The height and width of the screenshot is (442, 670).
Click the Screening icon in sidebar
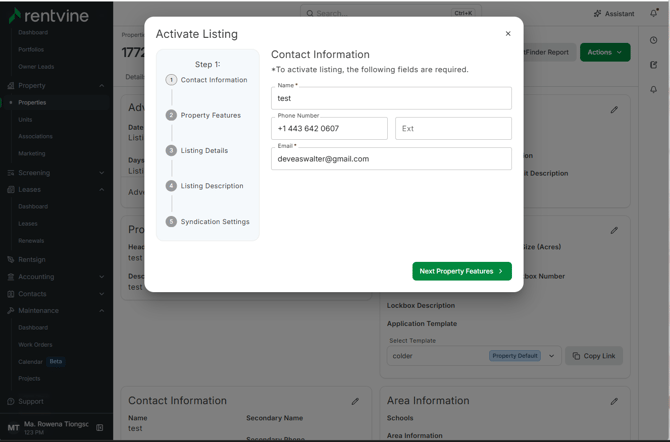11,173
